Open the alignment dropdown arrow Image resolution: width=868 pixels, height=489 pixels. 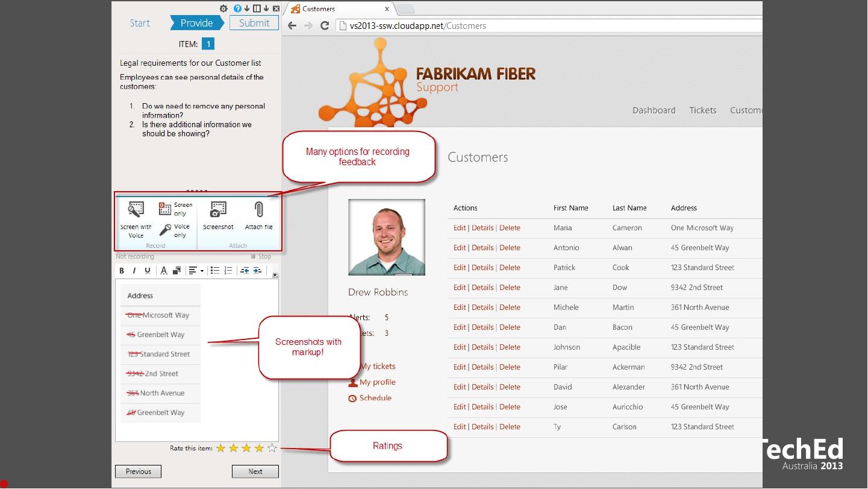(x=202, y=271)
